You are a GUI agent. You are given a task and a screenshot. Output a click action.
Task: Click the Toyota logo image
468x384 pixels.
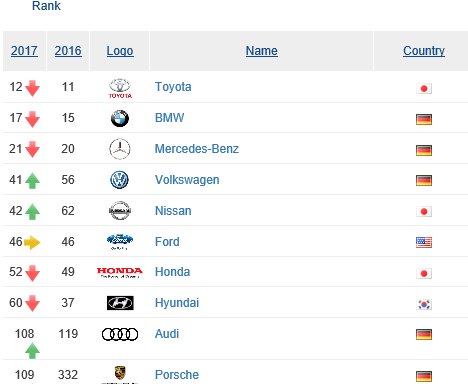pyautogui.click(x=120, y=88)
